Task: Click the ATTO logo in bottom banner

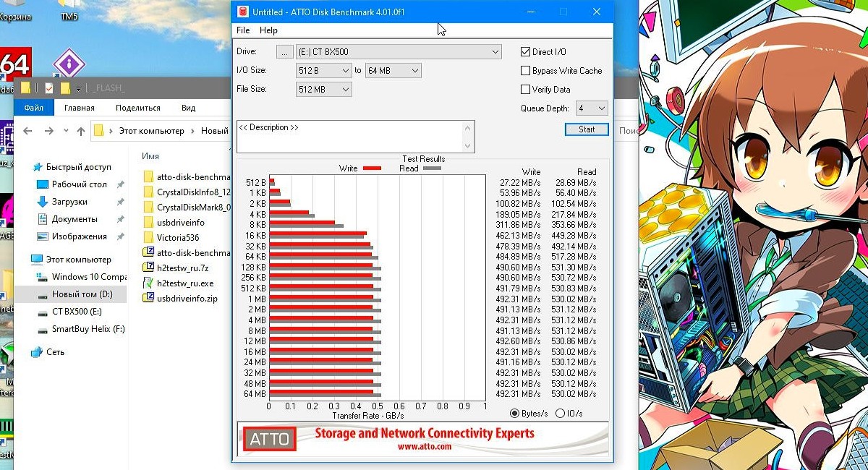Action: coord(269,438)
